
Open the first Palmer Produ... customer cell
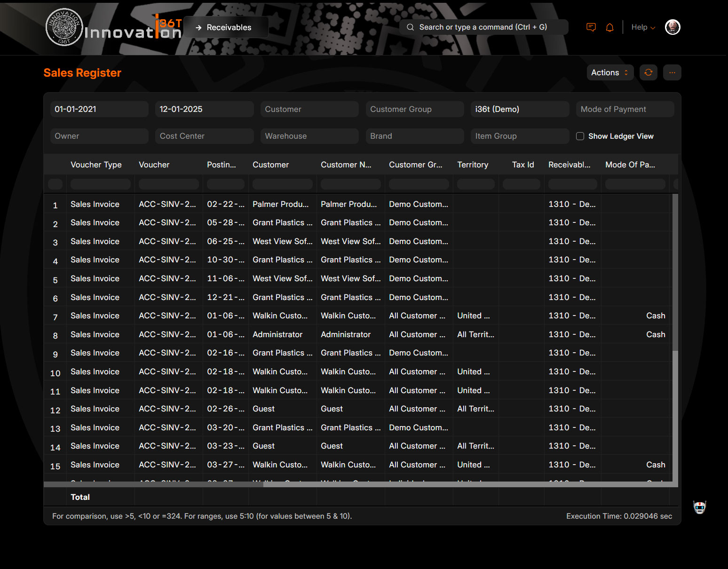click(x=281, y=204)
